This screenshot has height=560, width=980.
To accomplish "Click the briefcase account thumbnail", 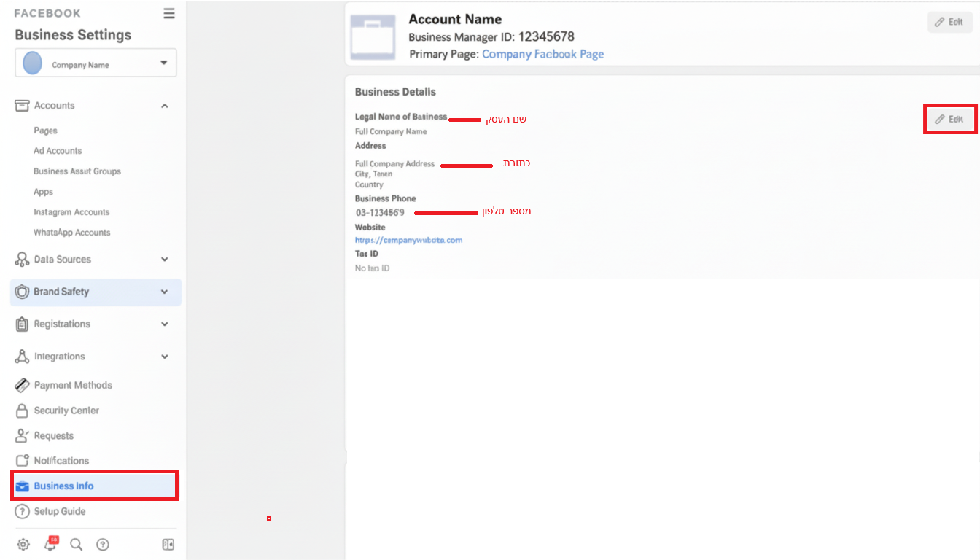I will [x=373, y=37].
